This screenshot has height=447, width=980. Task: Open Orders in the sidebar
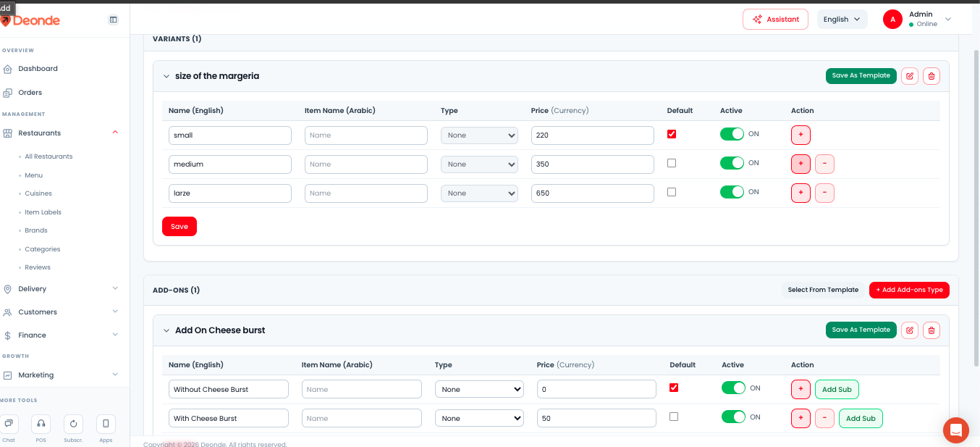30,93
